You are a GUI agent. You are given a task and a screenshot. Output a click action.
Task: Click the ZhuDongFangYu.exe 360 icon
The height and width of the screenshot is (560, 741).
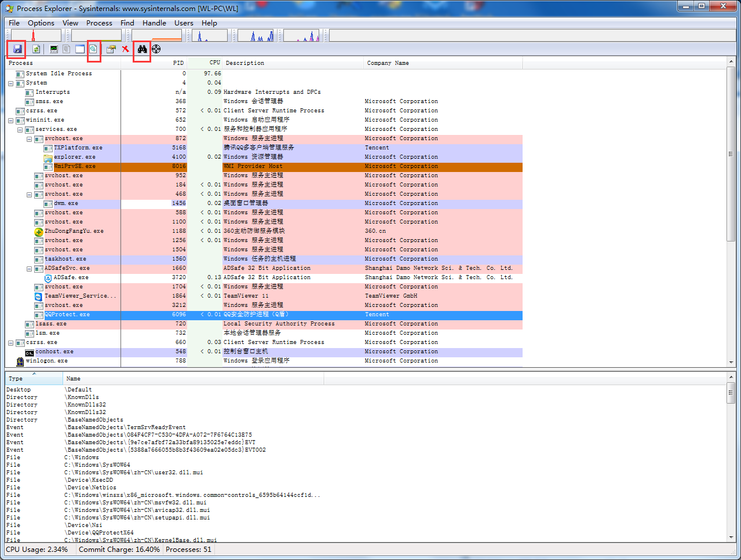(x=39, y=231)
